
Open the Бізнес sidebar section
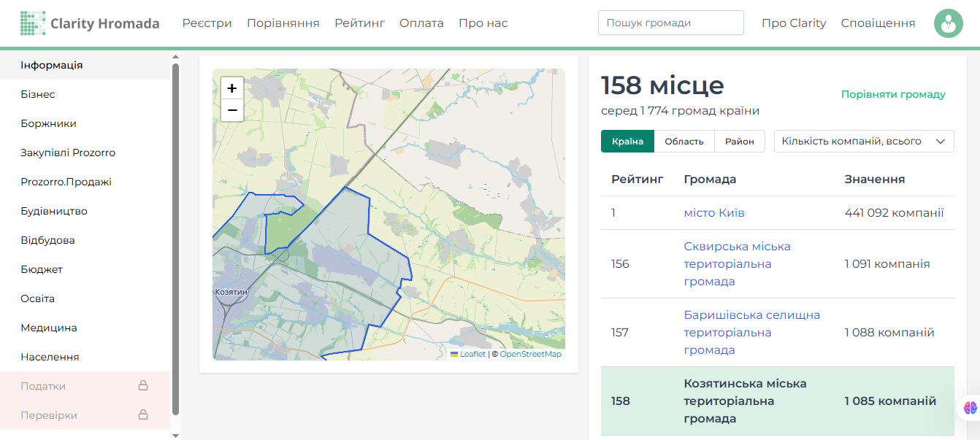(x=85, y=94)
